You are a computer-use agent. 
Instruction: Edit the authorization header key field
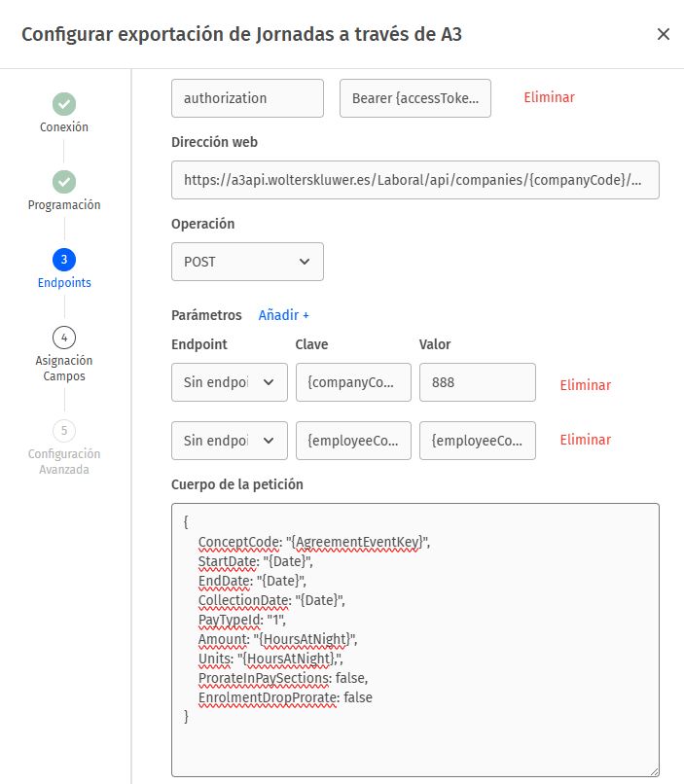point(247,98)
